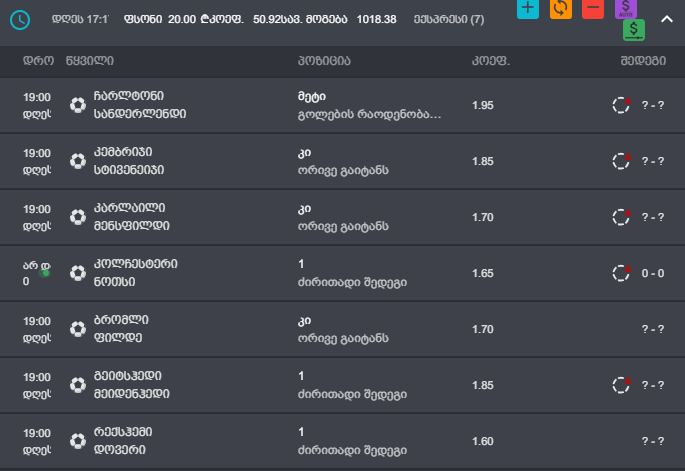This screenshot has height=471, width=685.
Task: Select the ჩარლტონი სანდერლენდი match
Action: click(x=140, y=105)
